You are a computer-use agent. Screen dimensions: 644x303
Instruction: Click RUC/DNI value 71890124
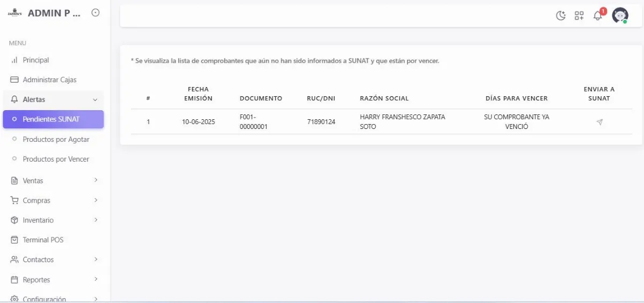pos(321,122)
